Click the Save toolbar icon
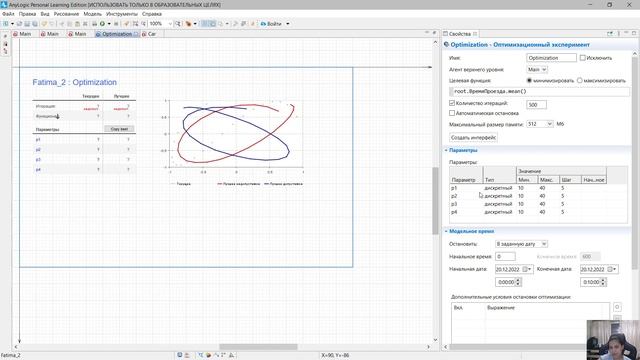The height and width of the screenshot is (360, 640). click(x=27, y=24)
